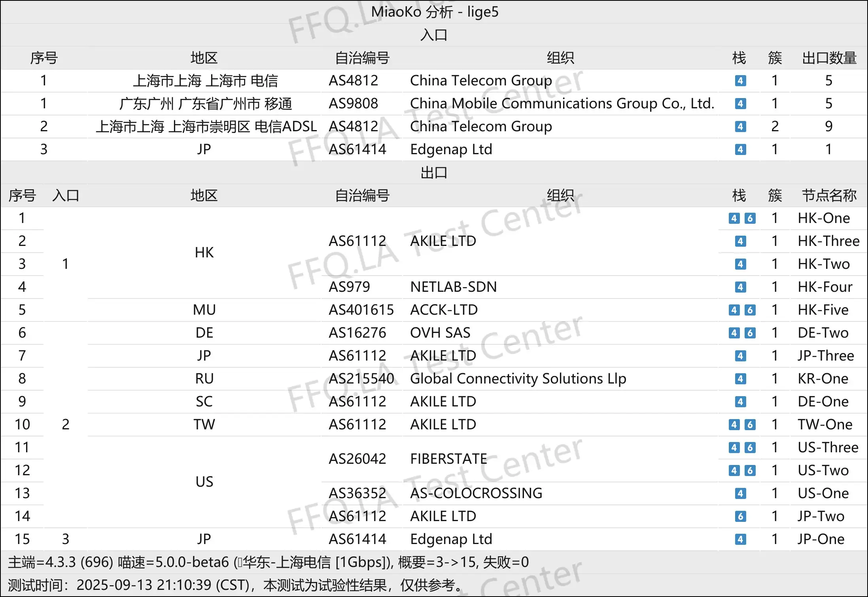Click the IPv4 badge for US-One node

point(740,493)
